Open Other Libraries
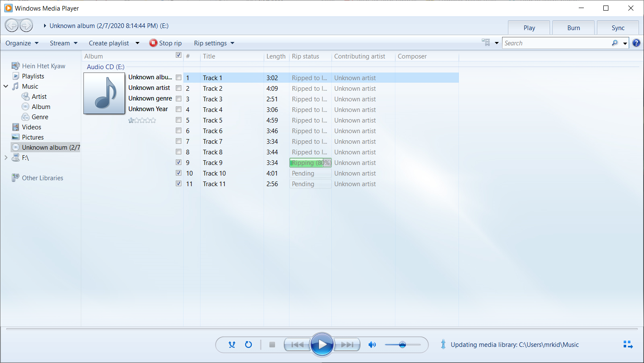 pos(42,178)
